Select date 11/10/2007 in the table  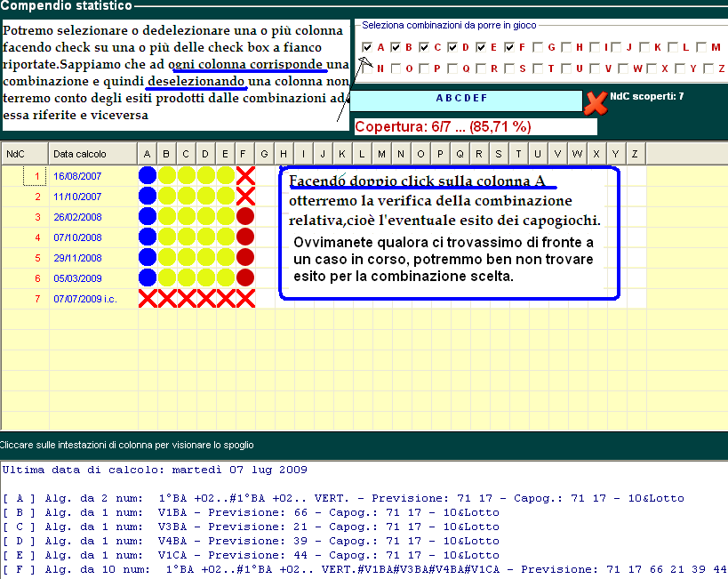[77, 197]
